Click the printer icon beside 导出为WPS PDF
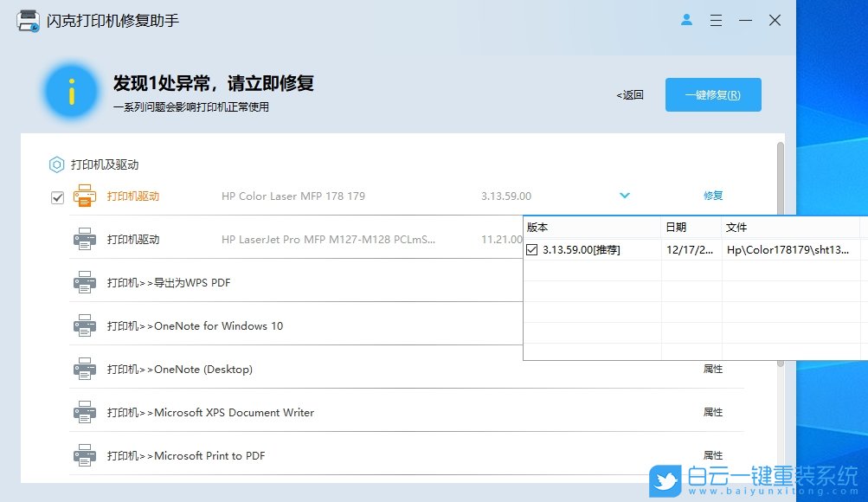The width and height of the screenshot is (868, 502). pyautogui.click(x=84, y=282)
